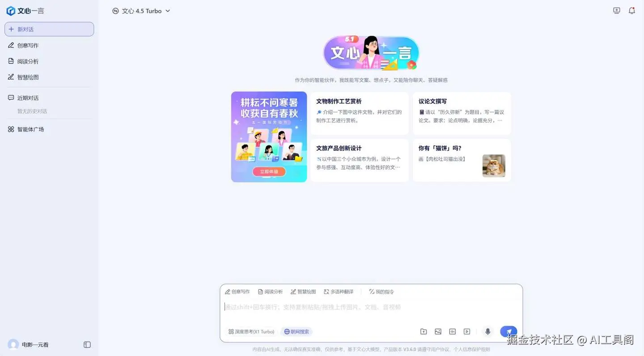Image resolution: width=644 pixels, height=356 pixels.
Task: Open the 文旅产品创新设计 prompt card
Action: (360, 160)
